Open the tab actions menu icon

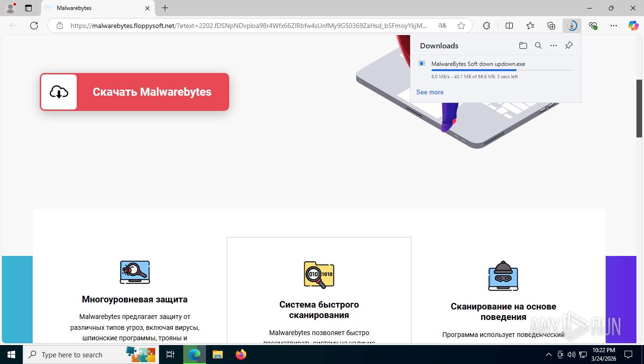point(28,8)
